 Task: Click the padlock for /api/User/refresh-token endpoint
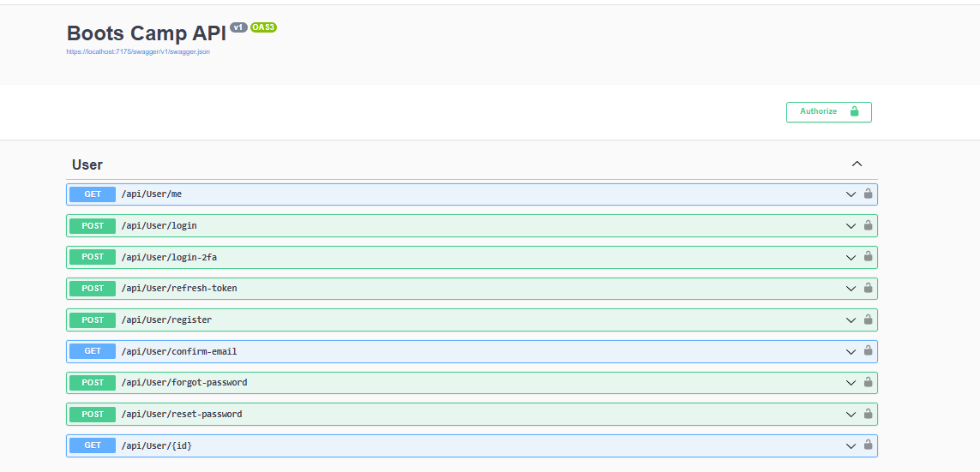click(868, 289)
